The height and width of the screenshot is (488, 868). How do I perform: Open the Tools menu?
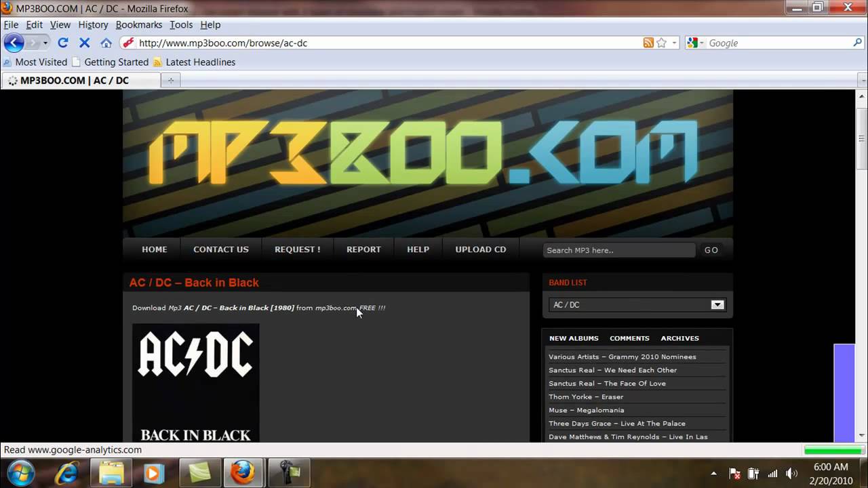(181, 24)
